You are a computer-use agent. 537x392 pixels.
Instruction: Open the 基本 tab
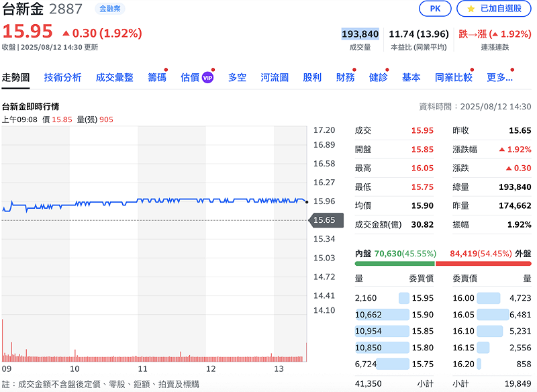(411, 78)
